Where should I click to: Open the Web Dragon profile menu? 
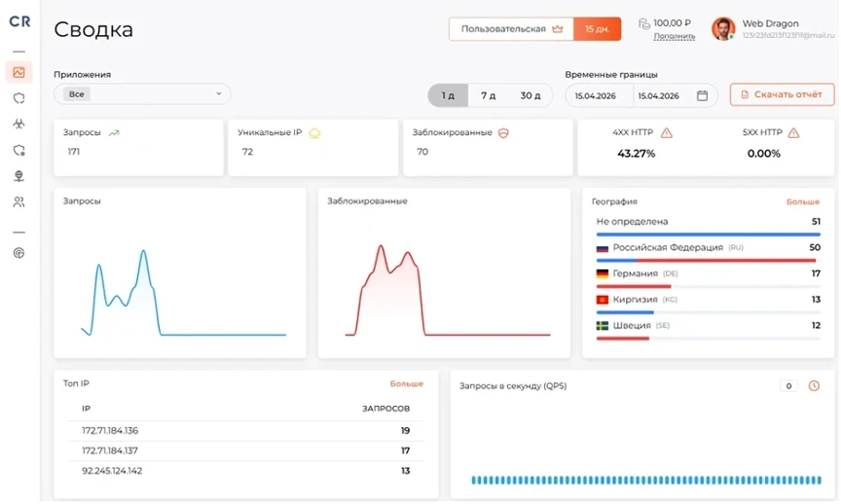pyautogui.click(x=772, y=29)
